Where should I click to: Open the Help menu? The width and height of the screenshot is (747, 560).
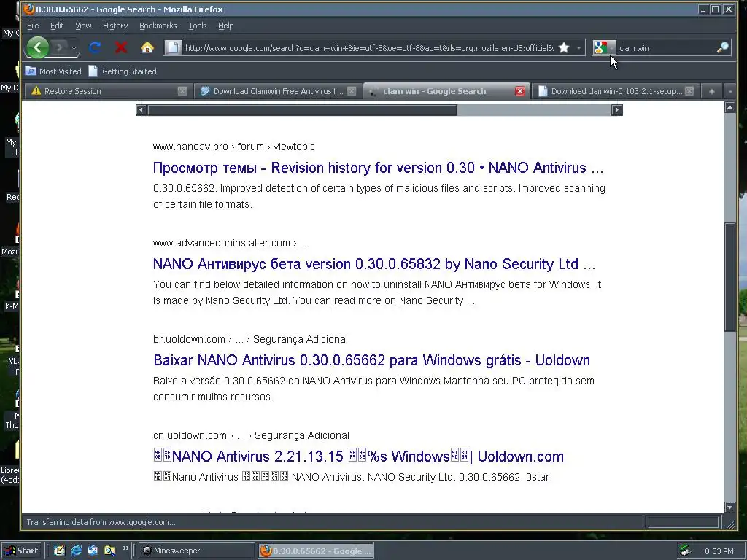[226, 26]
